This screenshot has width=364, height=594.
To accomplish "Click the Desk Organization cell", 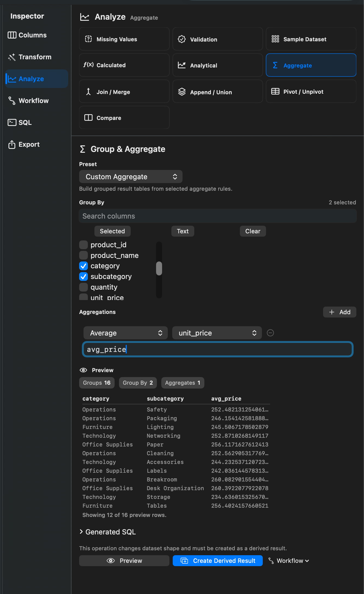I will click(175, 488).
